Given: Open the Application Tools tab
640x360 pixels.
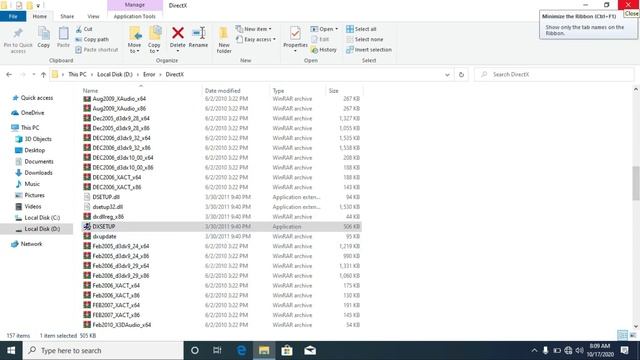Looking at the screenshot, I should tap(135, 16).
